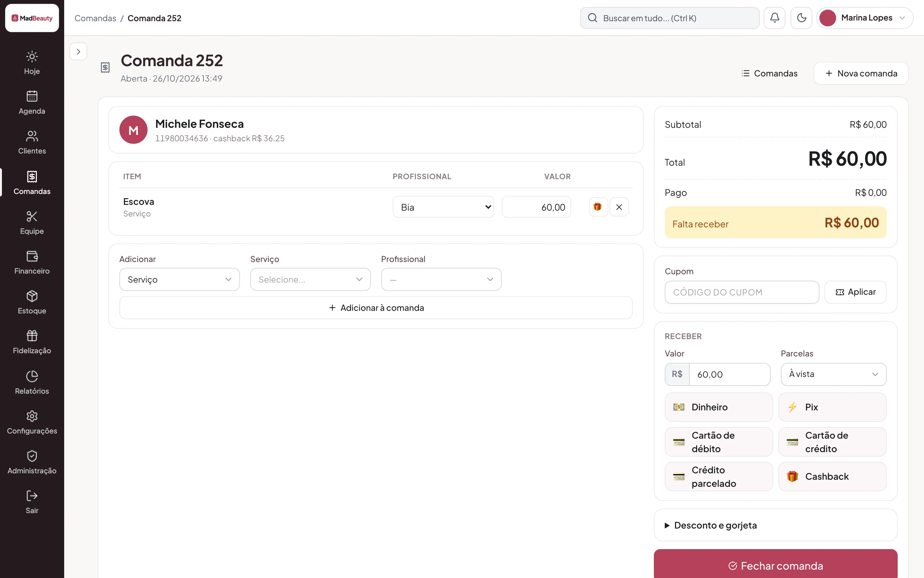Click Comandas breadcrumb link
Screen dimensions: 924x578
(96, 18)
